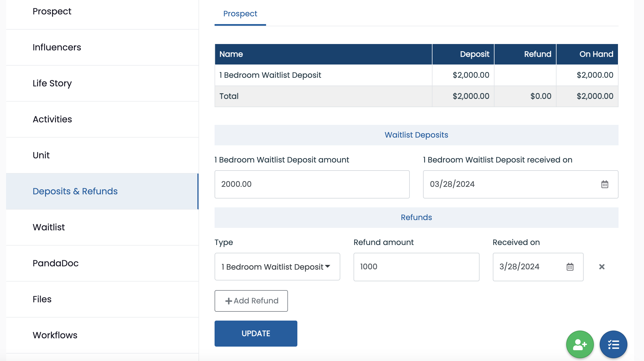Click the green add person floating button

click(580, 344)
